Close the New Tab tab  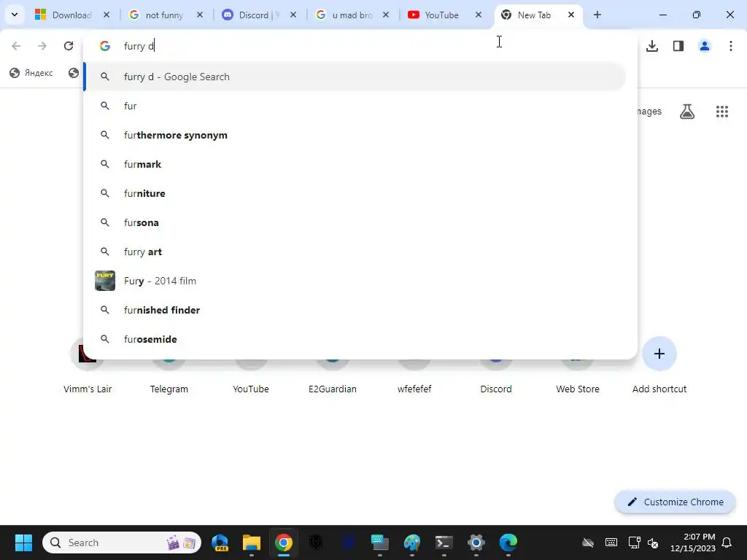(571, 15)
